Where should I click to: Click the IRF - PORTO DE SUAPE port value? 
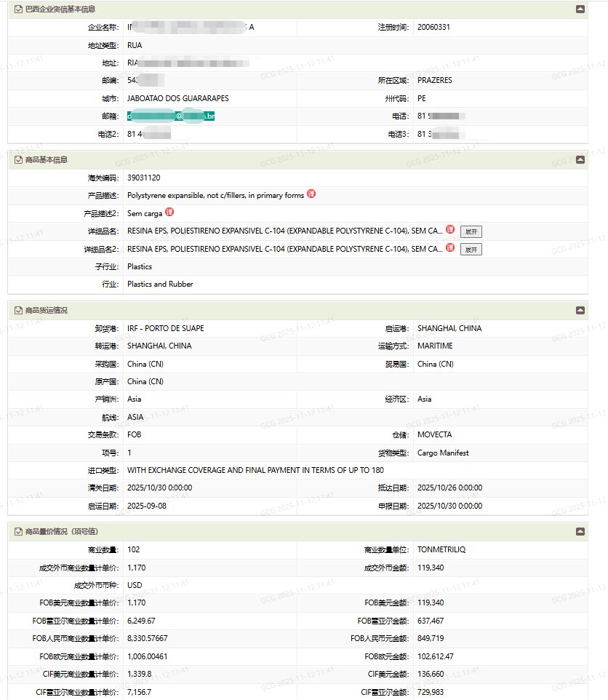tap(165, 328)
